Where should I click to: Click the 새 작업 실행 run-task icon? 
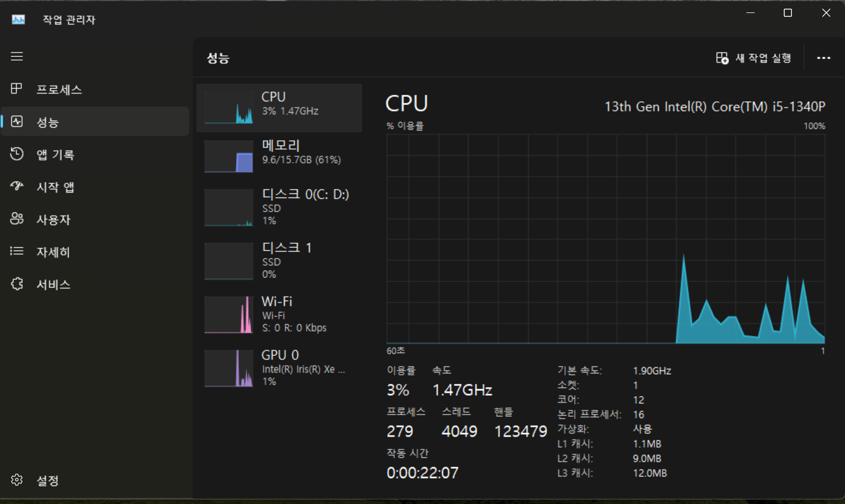(722, 58)
